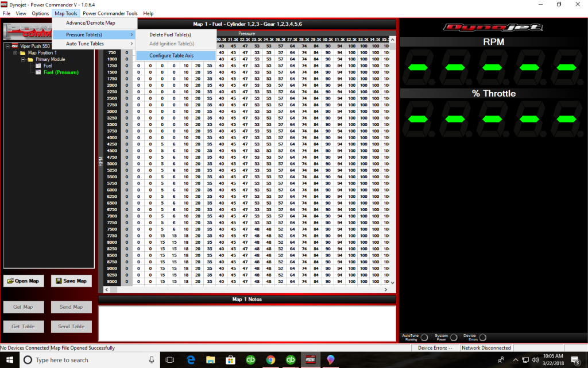This screenshot has height=368, width=588.
Task: Close the Map Tools menu
Action: [66, 13]
